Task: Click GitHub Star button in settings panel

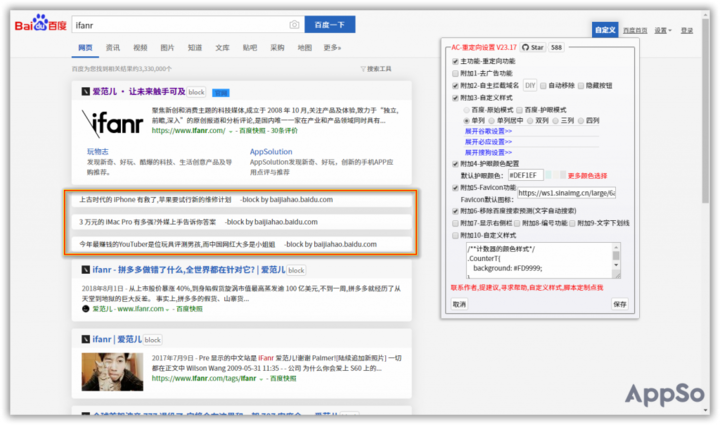Action: click(x=533, y=47)
